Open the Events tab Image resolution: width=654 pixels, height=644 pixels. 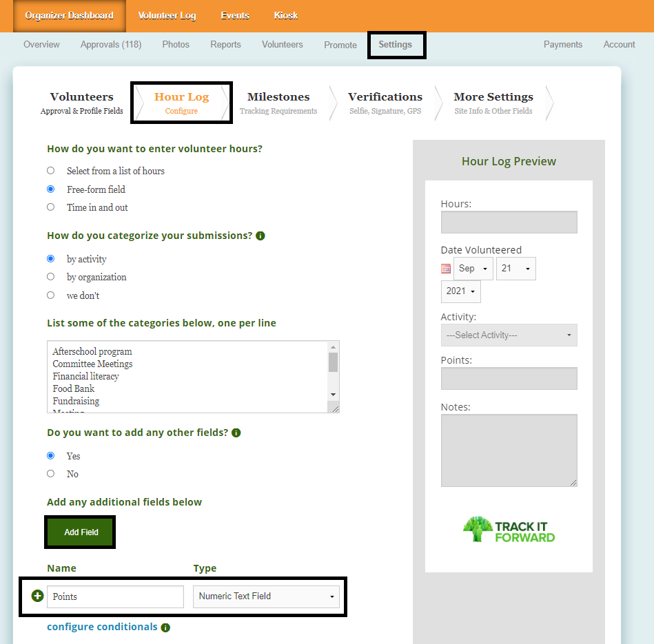[x=235, y=16]
